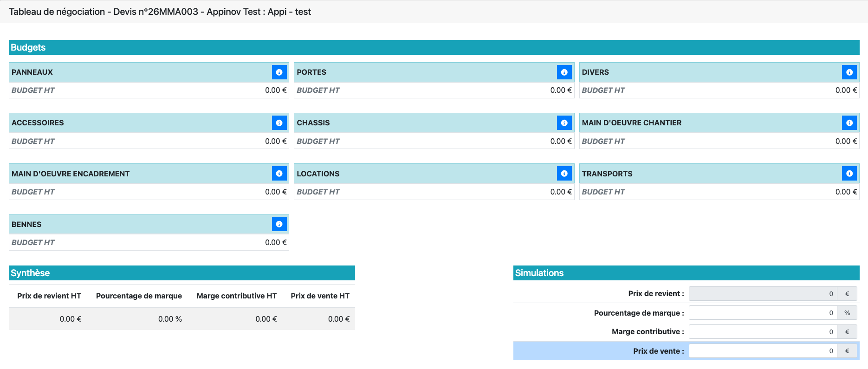Viewport: 868px width, 369px height.
Task: Open LOCATIONS budget info icon
Action: 564,174
